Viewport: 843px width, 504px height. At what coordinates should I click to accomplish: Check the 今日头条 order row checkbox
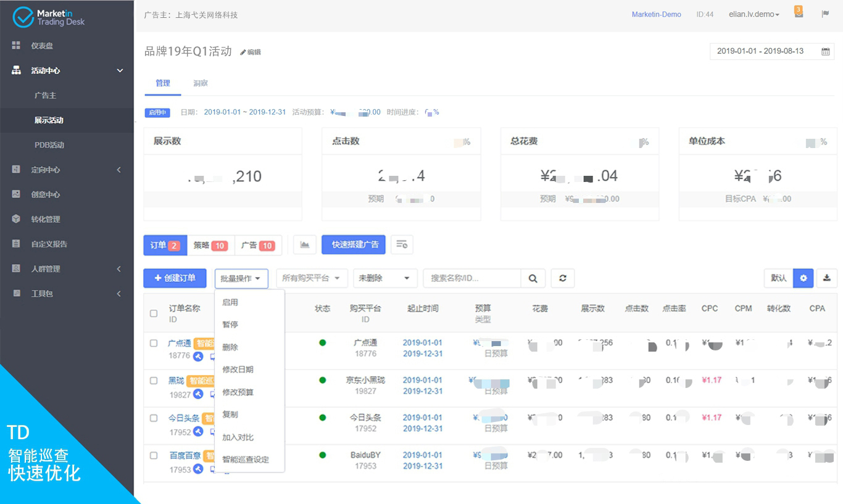(x=154, y=418)
